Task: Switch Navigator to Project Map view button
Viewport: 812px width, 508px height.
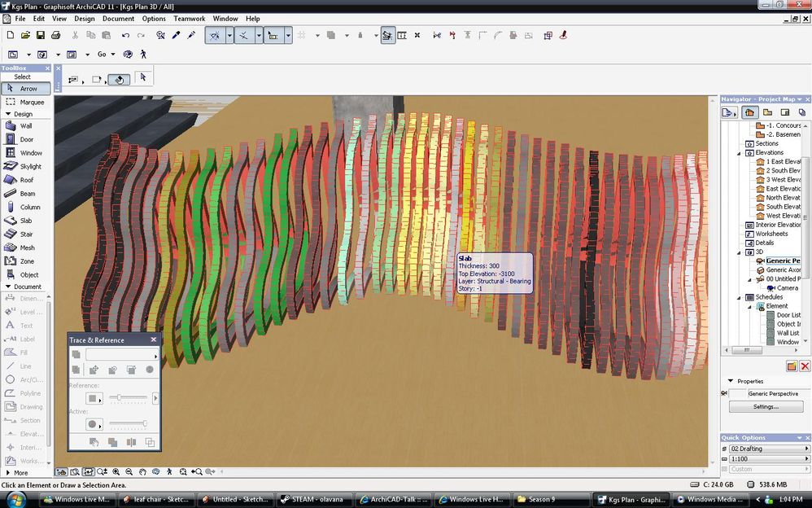Action: (x=749, y=112)
